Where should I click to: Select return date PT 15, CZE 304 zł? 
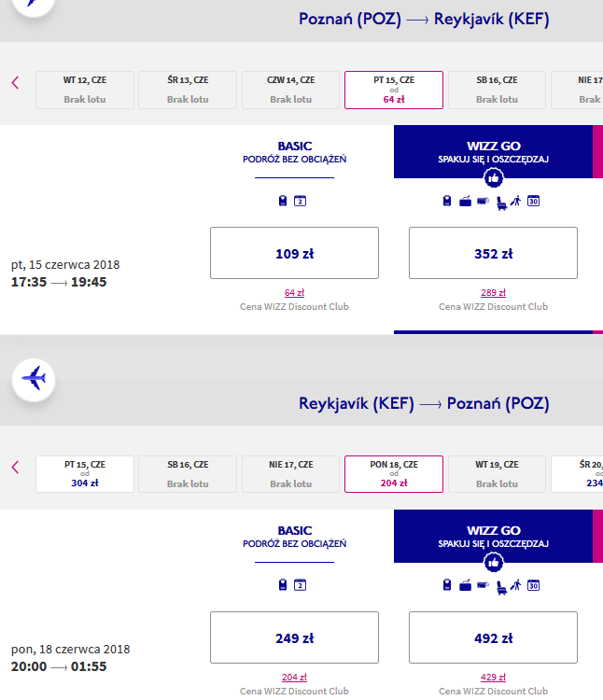point(85,474)
